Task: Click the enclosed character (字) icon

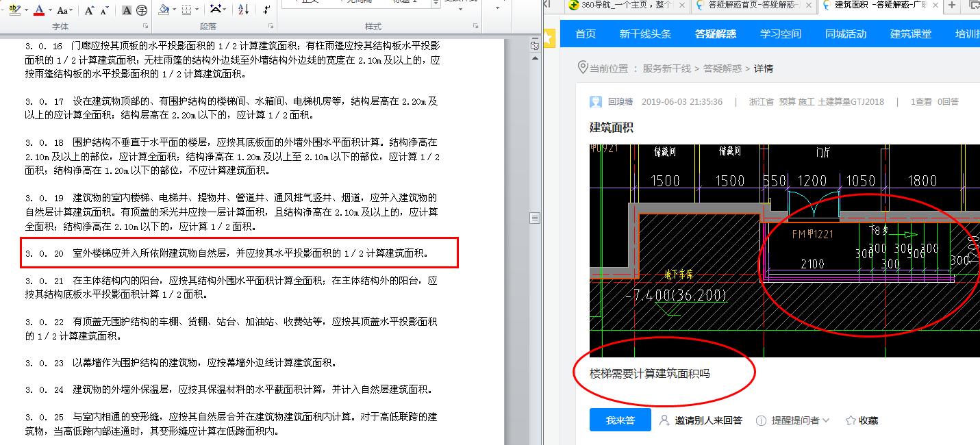Action: coord(142,10)
